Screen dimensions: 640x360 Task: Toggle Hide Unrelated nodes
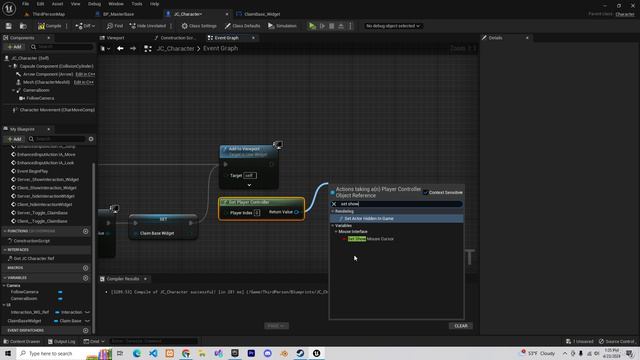(x=148, y=26)
